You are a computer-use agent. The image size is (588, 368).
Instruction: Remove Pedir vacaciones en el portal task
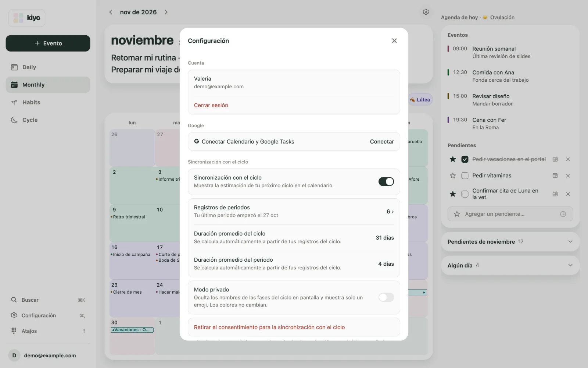pos(568,159)
